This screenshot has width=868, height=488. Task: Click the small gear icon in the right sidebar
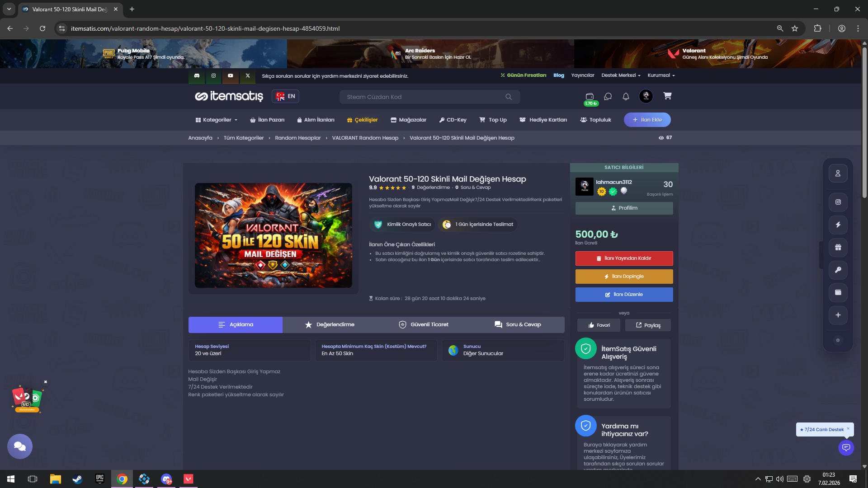[x=838, y=340]
